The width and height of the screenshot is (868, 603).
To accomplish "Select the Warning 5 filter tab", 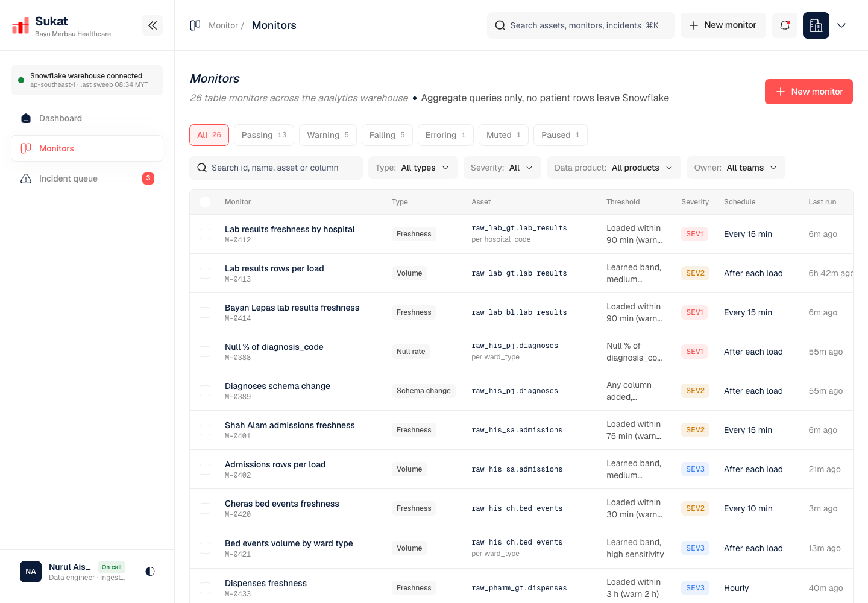I will click(x=328, y=135).
